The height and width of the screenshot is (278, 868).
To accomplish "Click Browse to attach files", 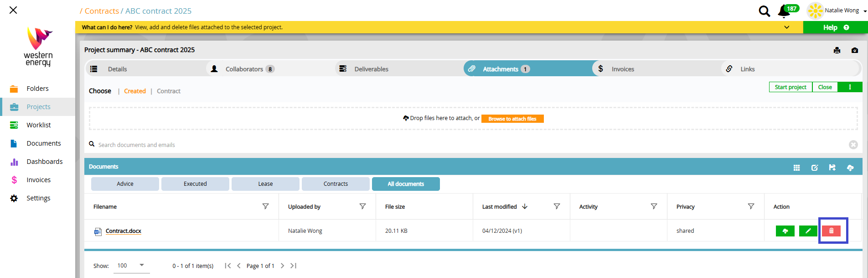I will (512, 119).
